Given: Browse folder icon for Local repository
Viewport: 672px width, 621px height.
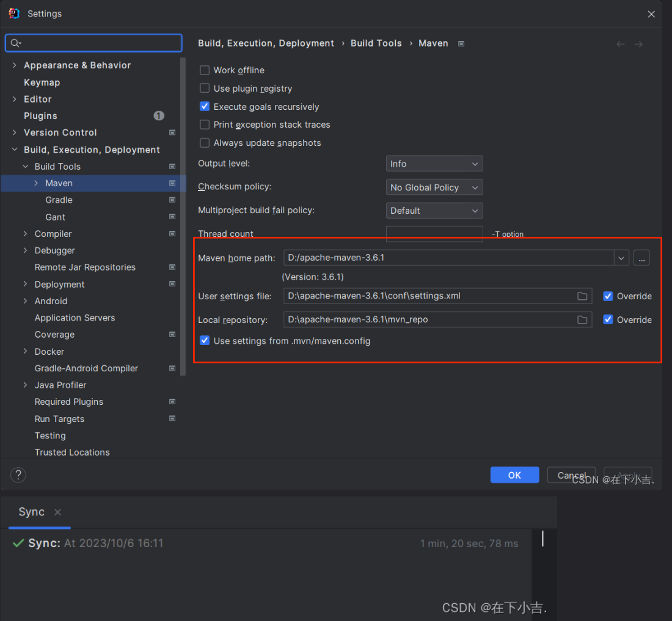Looking at the screenshot, I should (x=582, y=319).
